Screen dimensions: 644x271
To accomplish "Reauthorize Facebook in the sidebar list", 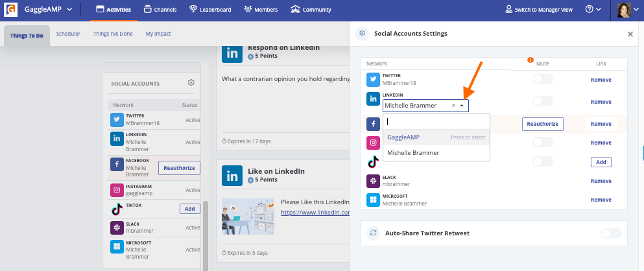I will pyautogui.click(x=179, y=168).
